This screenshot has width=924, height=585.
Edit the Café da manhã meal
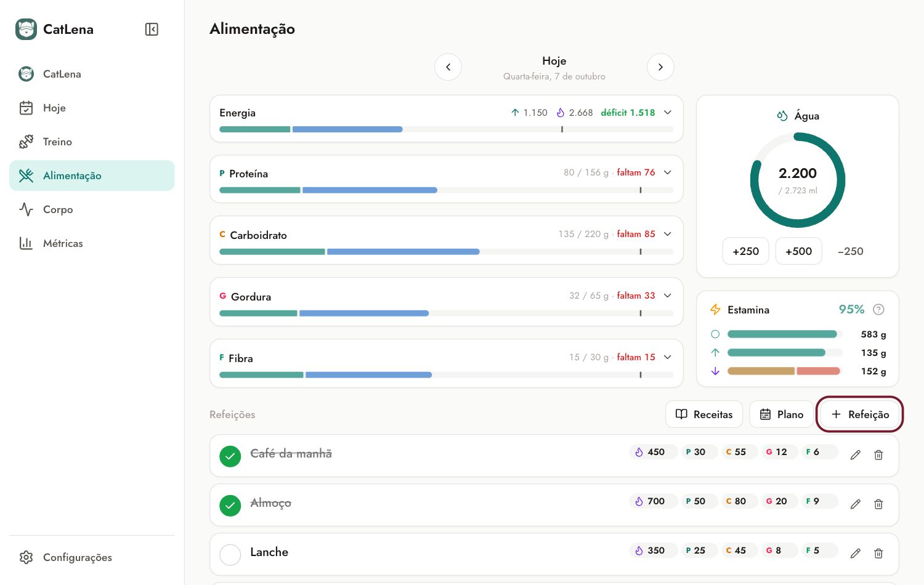tap(856, 455)
